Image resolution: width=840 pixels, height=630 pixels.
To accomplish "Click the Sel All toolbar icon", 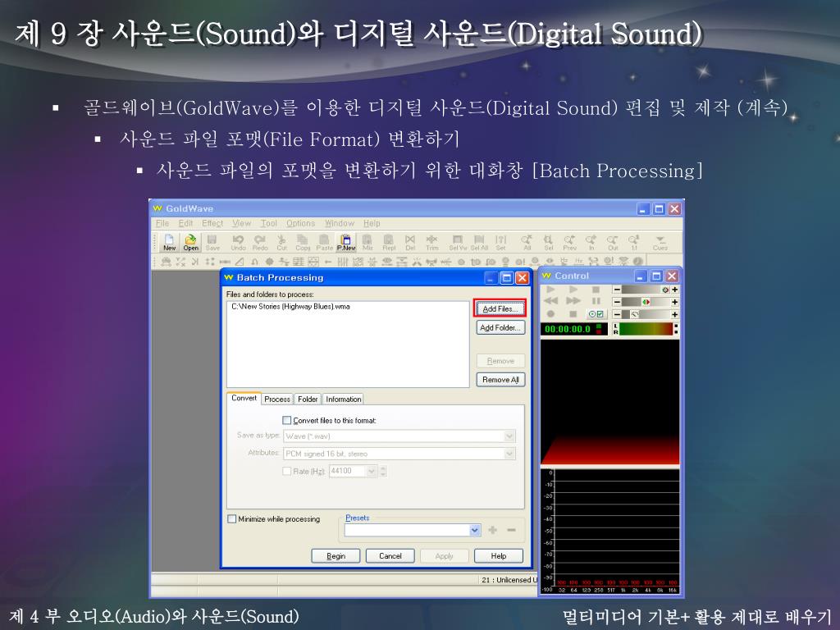I will coord(479,242).
